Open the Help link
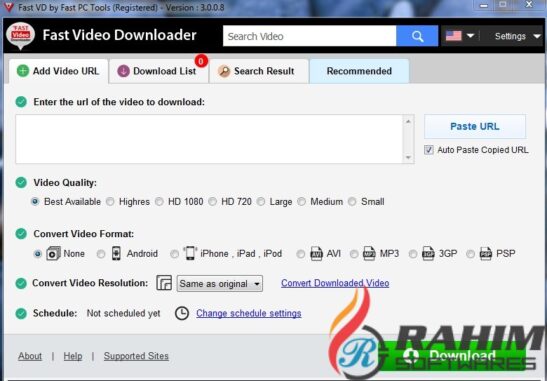This screenshot has height=381, width=547. (73, 356)
